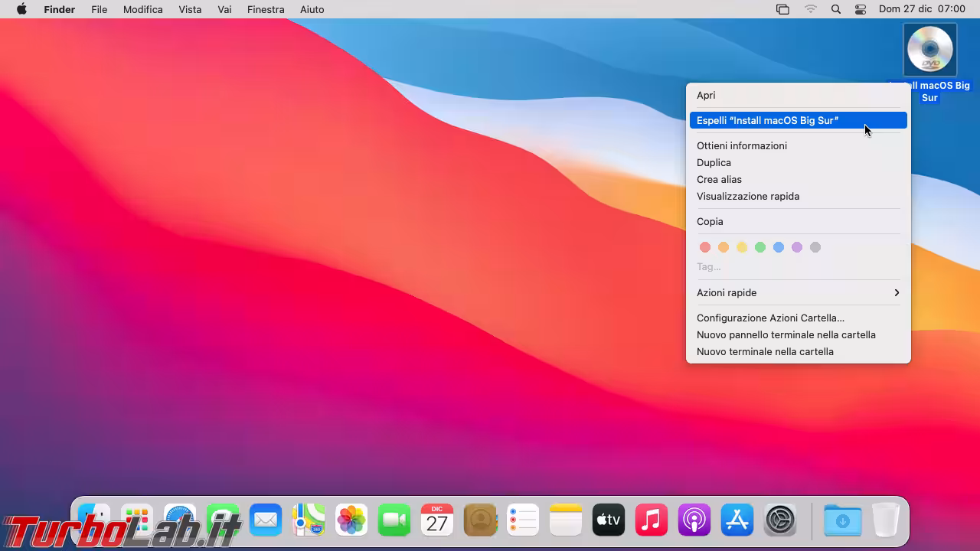Open the Apple menu
The image size is (980, 551).
click(21, 9)
